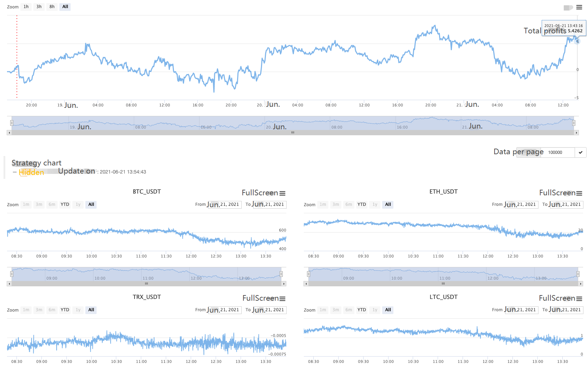This screenshot has width=588, height=365.
Task: Open the LTC_USDT chart context menu icon
Action: click(579, 299)
